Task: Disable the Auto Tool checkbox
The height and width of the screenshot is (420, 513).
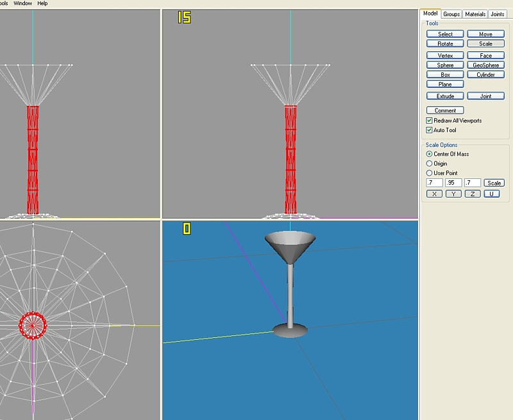Action: pyautogui.click(x=430, y=130)
